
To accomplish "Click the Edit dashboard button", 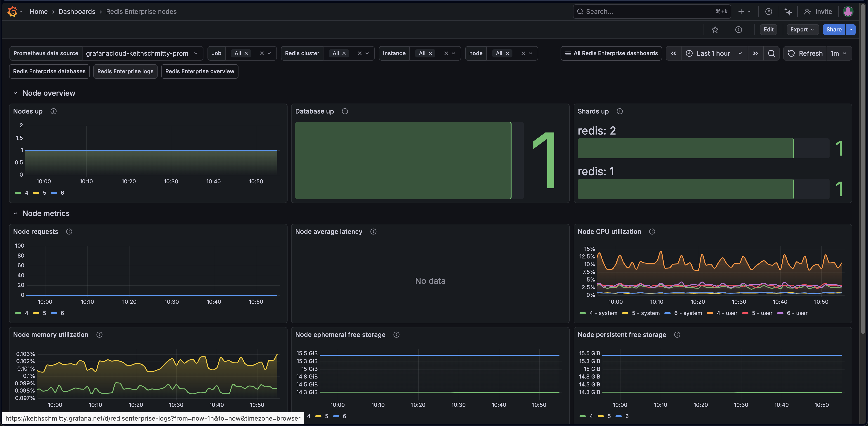I will pos(769,30).
